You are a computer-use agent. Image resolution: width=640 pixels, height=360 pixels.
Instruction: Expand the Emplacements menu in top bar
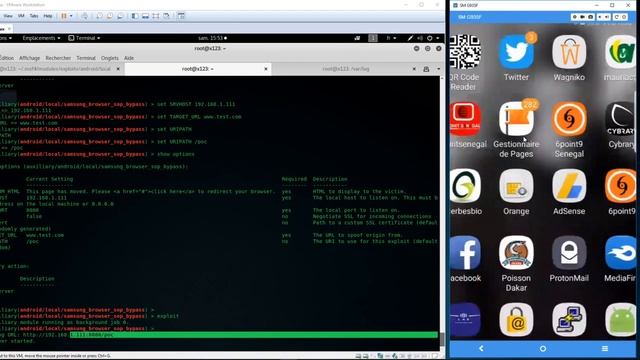coord(41,38)
